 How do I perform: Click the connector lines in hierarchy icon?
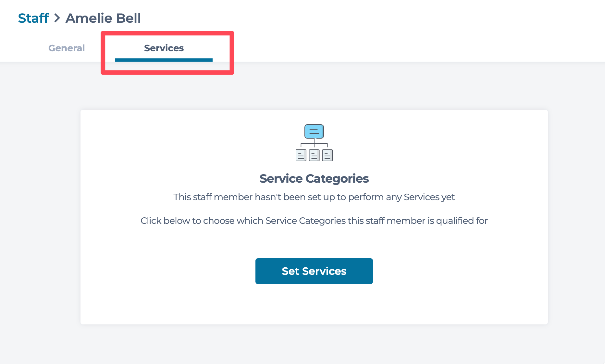click(314, 144)
